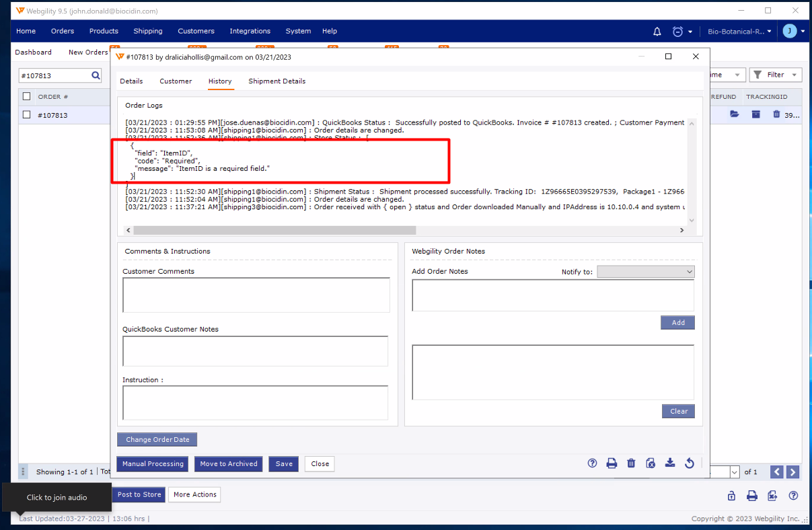The image size is (812, 530).
Task: Open the Integrations menu
Action: (x=250, y=31)
